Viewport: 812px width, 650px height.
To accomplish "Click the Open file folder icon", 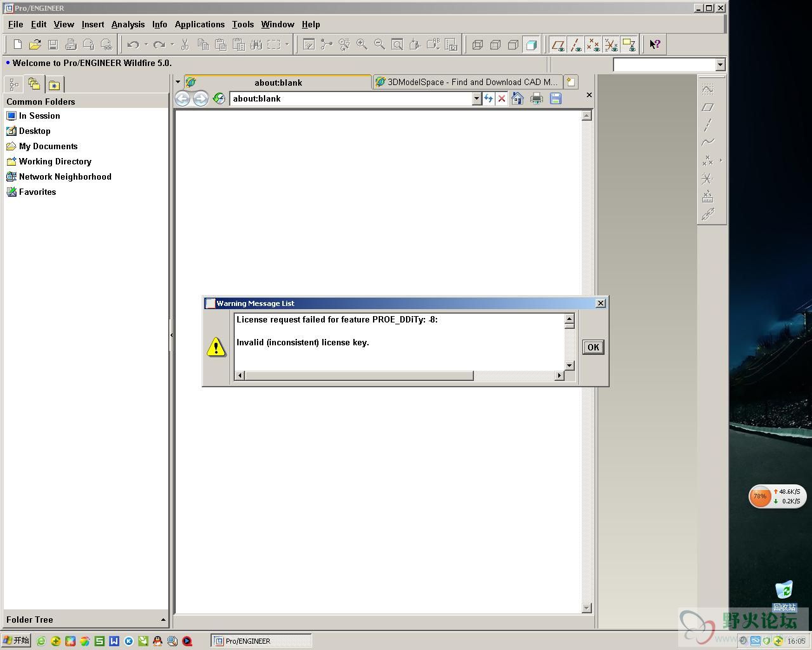I will click(36, 44).
